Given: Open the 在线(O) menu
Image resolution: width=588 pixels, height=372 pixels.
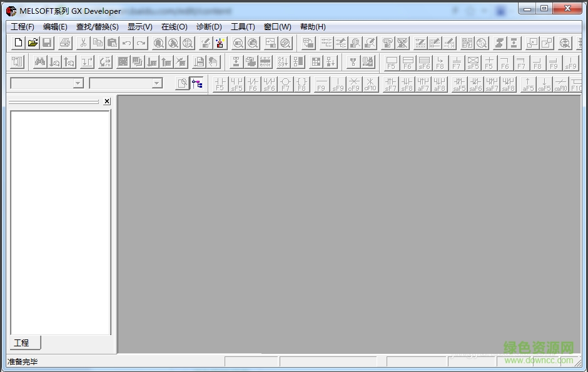Looking at the screenshot, I should pyautogui.click(x=175, y=27).
